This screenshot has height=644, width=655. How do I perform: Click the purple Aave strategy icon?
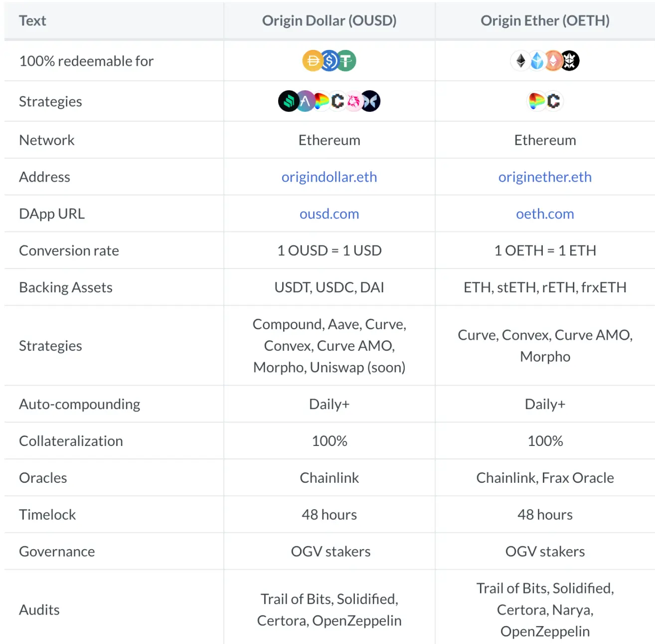(x=305, y=101)
